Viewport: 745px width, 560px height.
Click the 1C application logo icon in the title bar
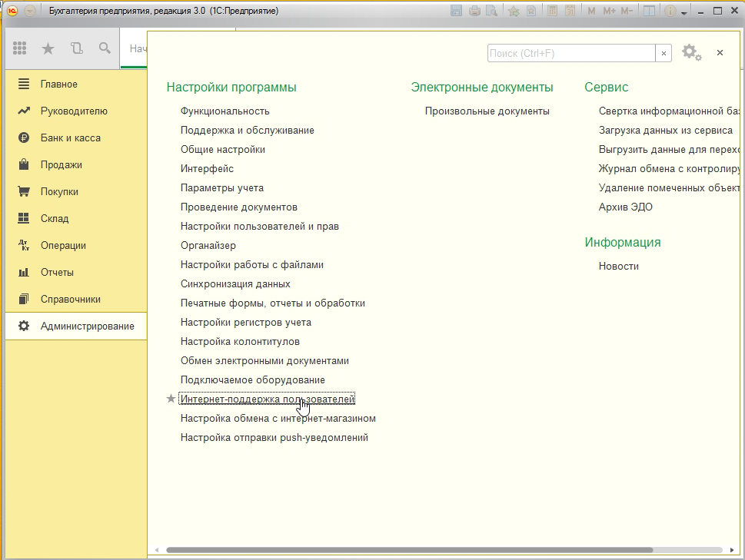point(13,11)
